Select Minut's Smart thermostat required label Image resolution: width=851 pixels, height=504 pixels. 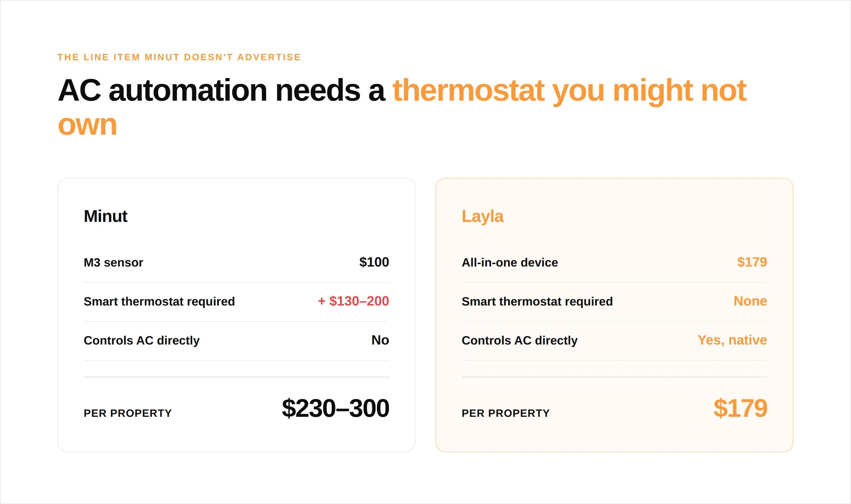(x=159, y=302)
